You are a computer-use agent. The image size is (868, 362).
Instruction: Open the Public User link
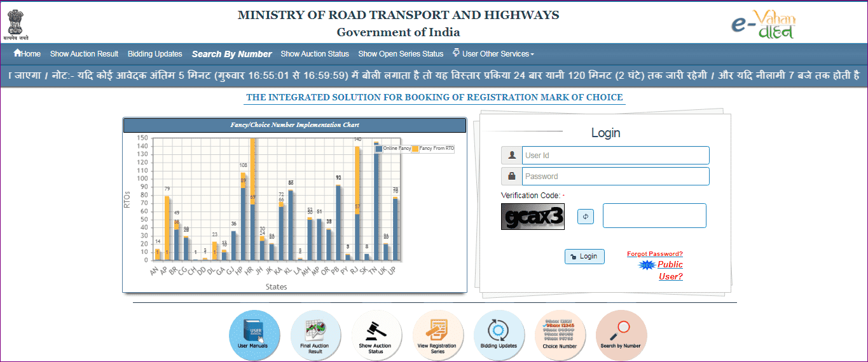pos(670,270)
